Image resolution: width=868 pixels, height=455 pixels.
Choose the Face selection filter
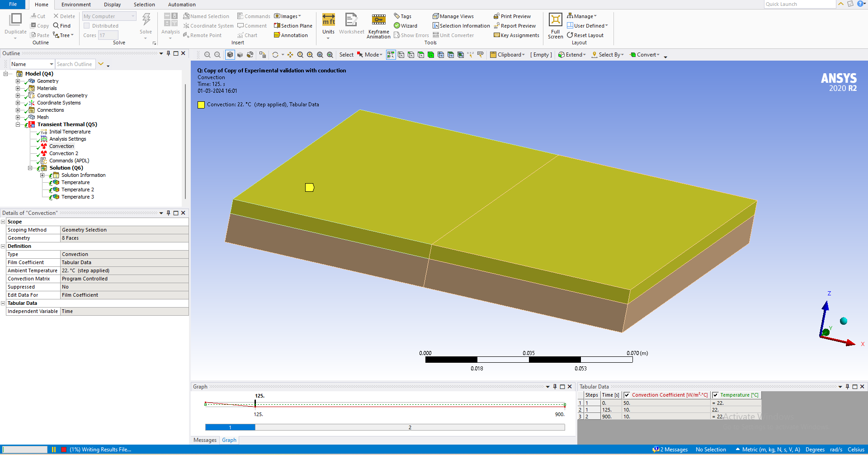coord(421,55)
